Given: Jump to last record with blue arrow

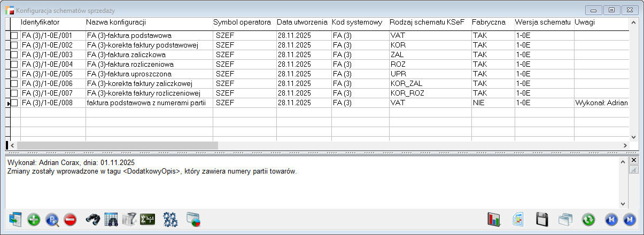Looking at the screenshot, I should coord(629,219).
